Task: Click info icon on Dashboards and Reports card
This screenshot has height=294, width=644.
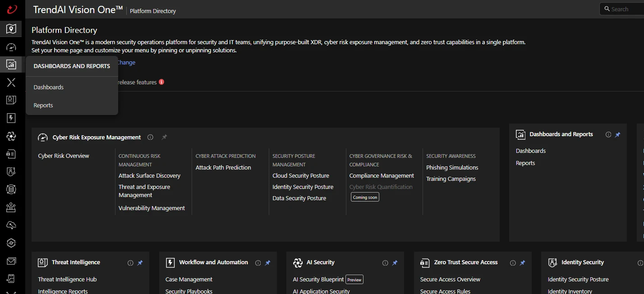Action: pos(608,134)
